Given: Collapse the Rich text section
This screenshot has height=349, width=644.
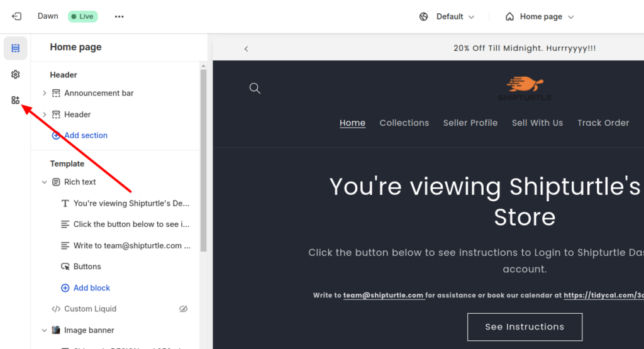Looking at the screenshot, I should coord(45,182).
